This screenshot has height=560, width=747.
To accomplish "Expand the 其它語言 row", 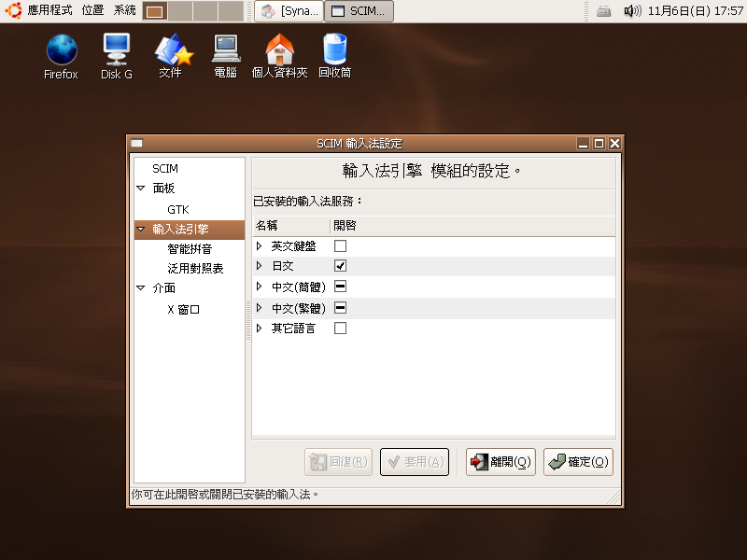I will tap(260, 329).
